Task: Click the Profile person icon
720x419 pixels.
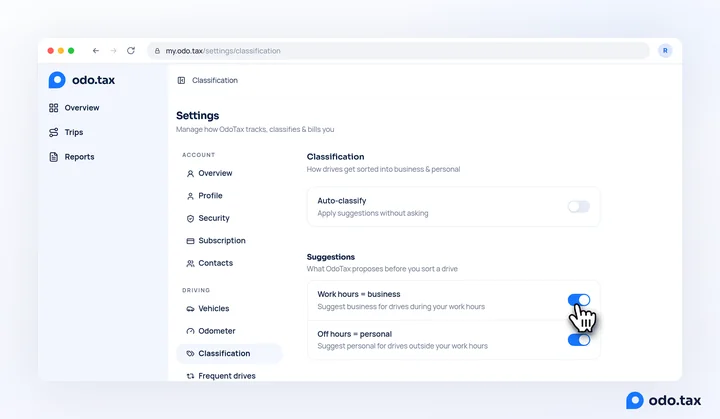Action: (190, 196)
